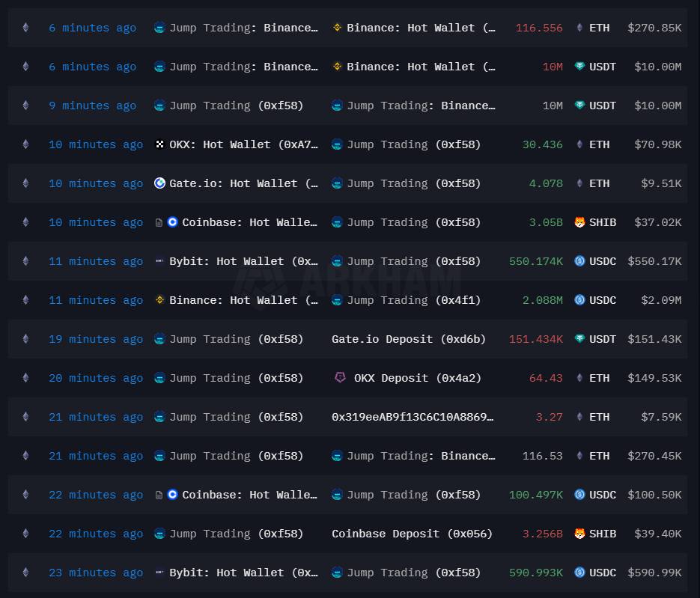Open address 0x319eeAB9f13C6C10A8869…
The image size is (700, 598).
[x=412, y=417]
